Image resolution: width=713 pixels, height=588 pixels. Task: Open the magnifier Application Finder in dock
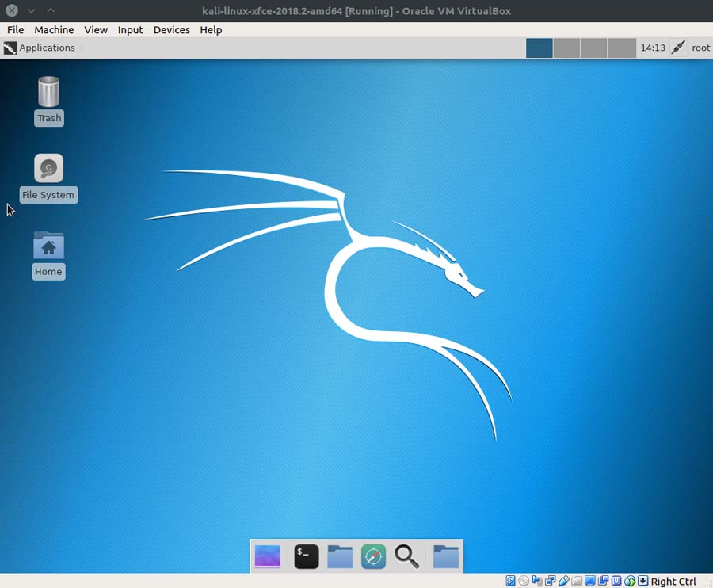click(406, 556)
